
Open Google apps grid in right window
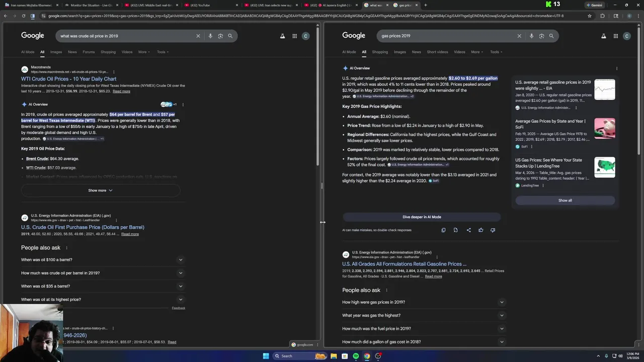click(615, 36)
